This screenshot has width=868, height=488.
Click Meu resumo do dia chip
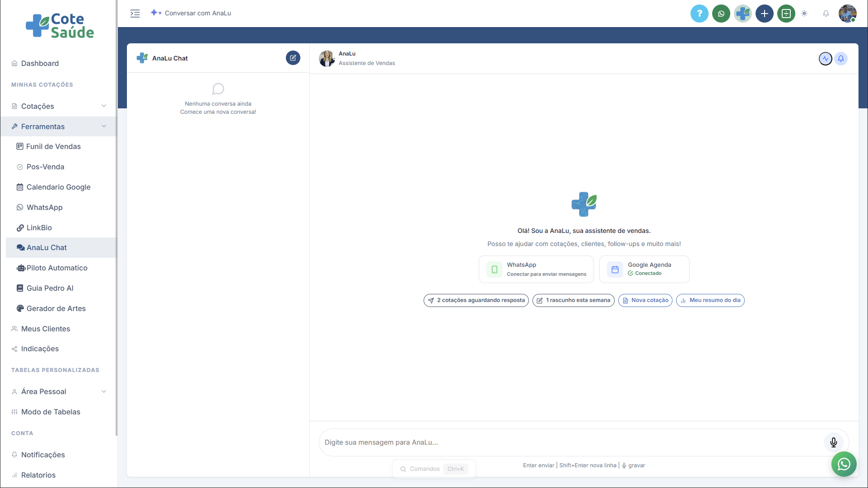pyautogui.click(x=710, y=300)
